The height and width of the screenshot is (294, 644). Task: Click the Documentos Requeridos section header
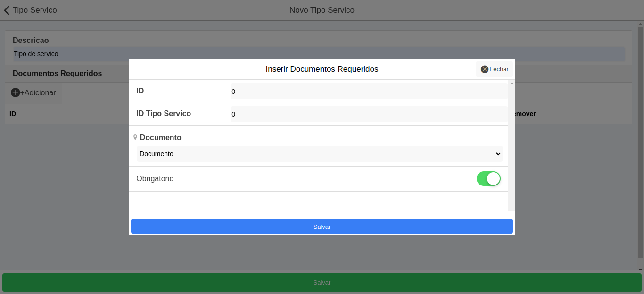pyautogui.click(x=57, y=74)
